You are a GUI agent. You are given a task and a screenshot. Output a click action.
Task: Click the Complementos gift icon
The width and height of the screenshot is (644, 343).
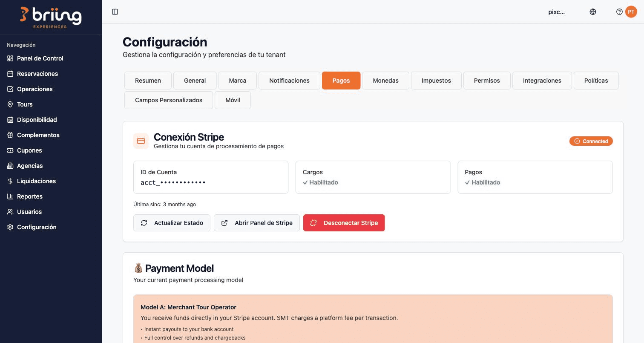click(10, 135)
